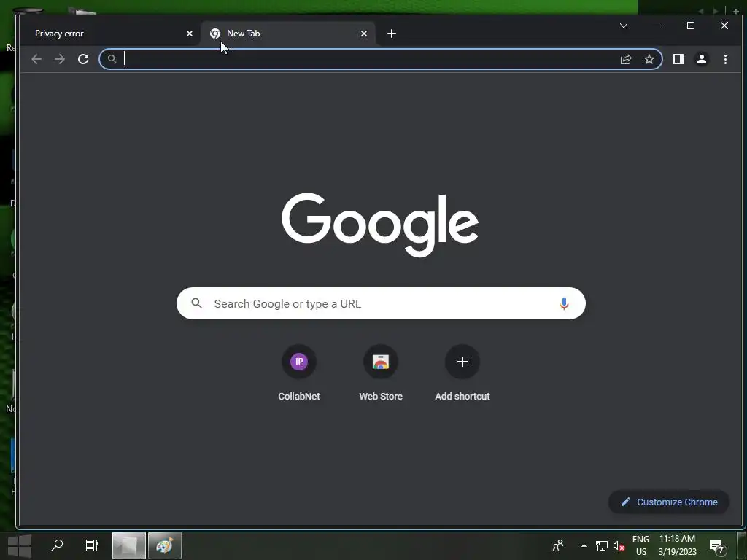Open the Chrome side panel
The height and width of the screenshot is (560, 747).
678,59
